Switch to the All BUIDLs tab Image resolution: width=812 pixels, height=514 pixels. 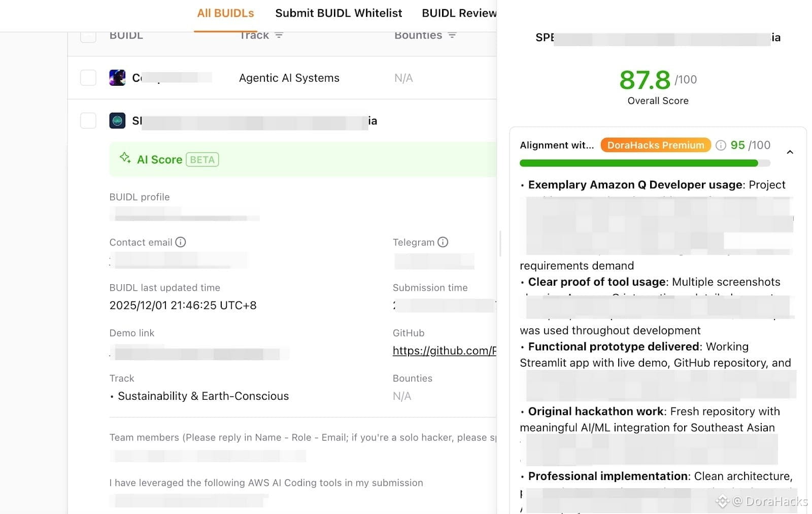coord(225,13)
